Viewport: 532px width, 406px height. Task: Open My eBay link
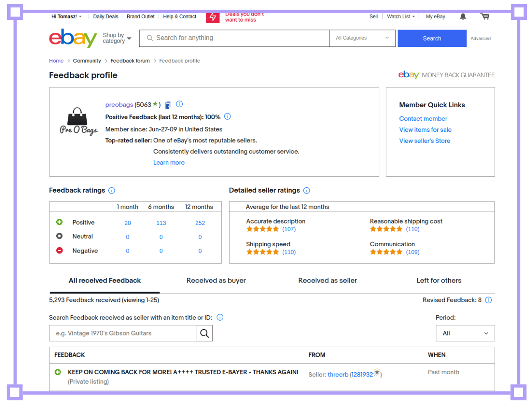coord(436,16)
